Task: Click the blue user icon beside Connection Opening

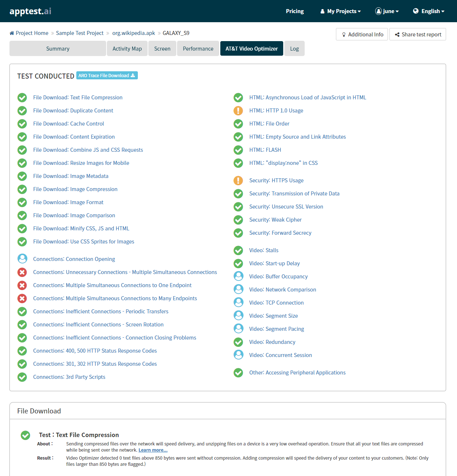Action: coord(22,259)
